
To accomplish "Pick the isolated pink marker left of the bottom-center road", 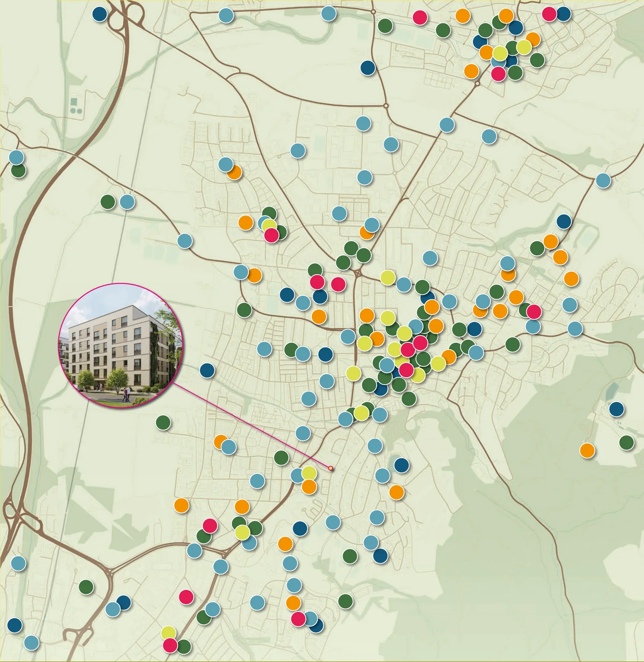I will tap(186, 597).
